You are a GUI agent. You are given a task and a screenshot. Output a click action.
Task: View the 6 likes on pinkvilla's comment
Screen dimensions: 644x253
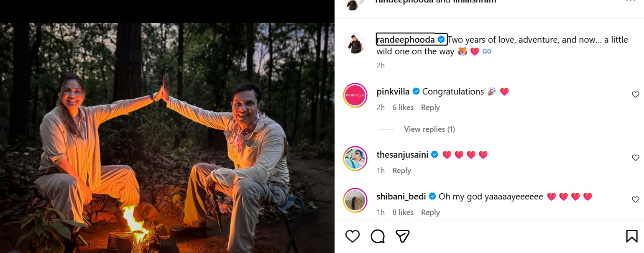pos(403,107)
